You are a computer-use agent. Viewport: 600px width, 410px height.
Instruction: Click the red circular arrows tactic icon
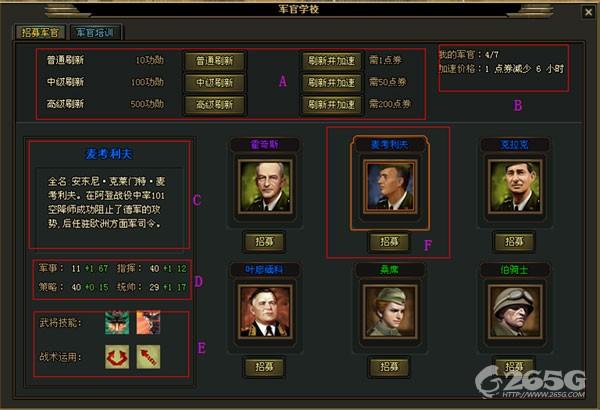(x=117, y=357)
